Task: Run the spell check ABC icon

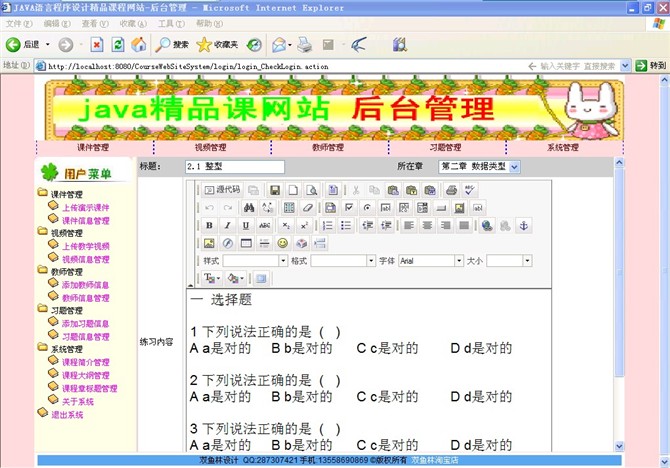Action: (x=470, y=190)
